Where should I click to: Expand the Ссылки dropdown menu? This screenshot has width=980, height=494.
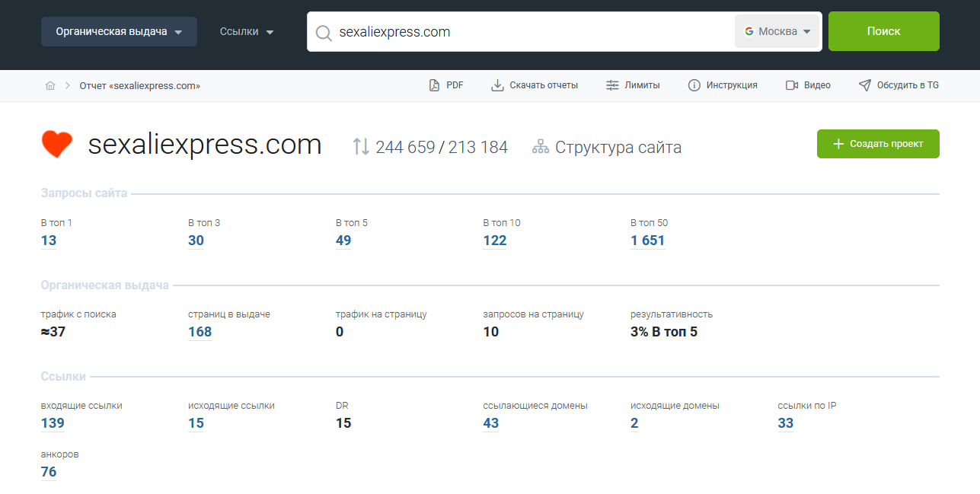(x=247, y=32)
